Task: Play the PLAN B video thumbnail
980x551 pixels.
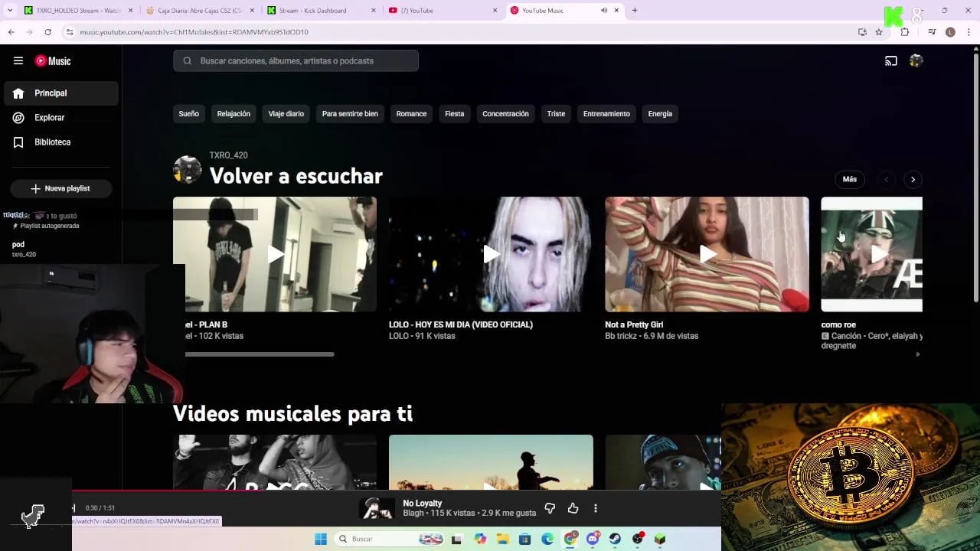Action: pos(275,254)
